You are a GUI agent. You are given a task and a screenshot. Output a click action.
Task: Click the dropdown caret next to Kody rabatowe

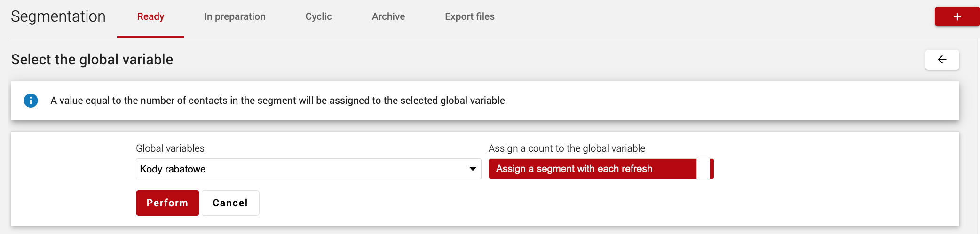coord(473,169)
